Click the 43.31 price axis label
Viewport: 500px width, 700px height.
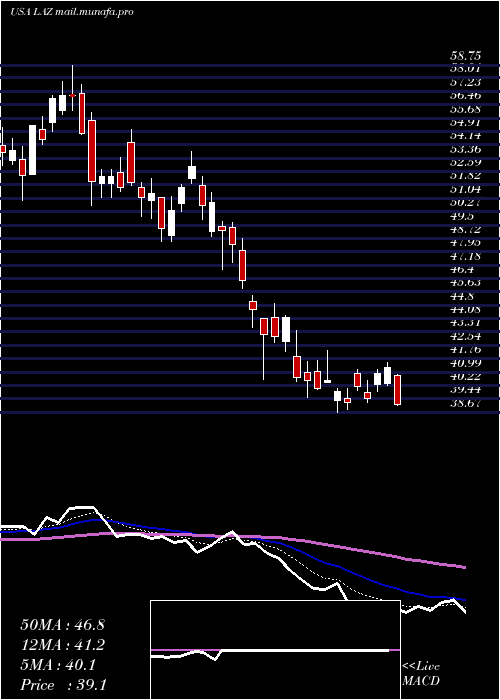(465, 323)
